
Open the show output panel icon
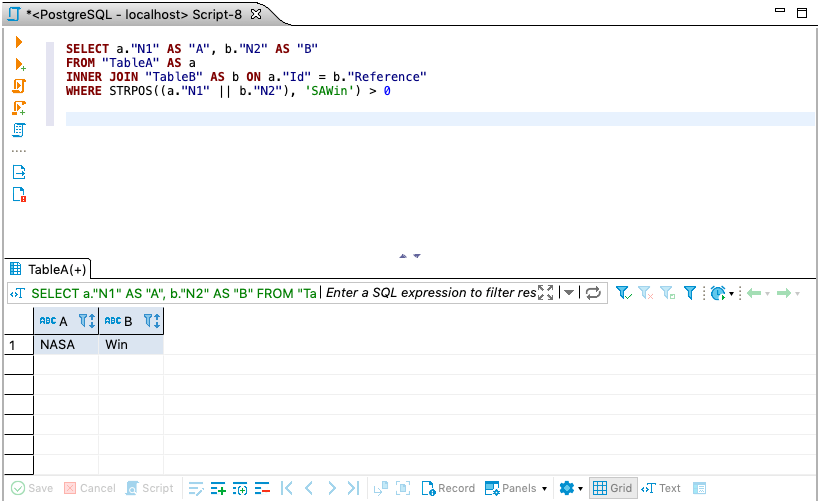tap(19, 172)
